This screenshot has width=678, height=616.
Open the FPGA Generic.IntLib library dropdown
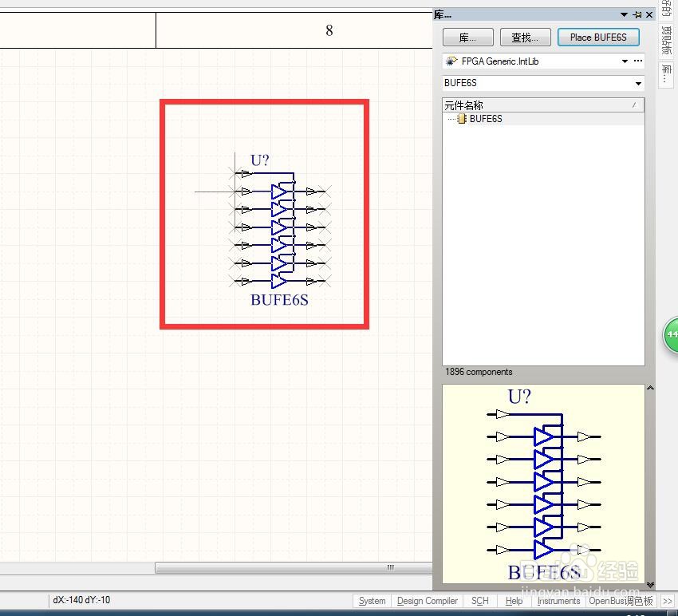(625, 61)
